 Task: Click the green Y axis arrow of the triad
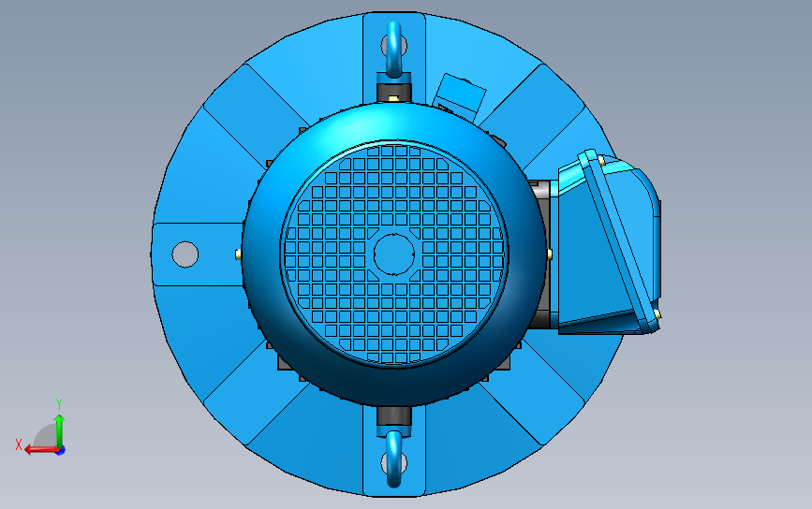60,430
